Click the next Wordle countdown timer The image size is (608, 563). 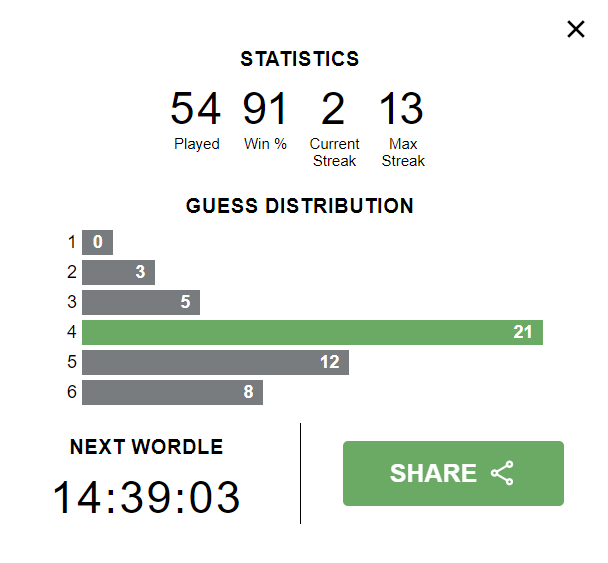tap(147, 497)
